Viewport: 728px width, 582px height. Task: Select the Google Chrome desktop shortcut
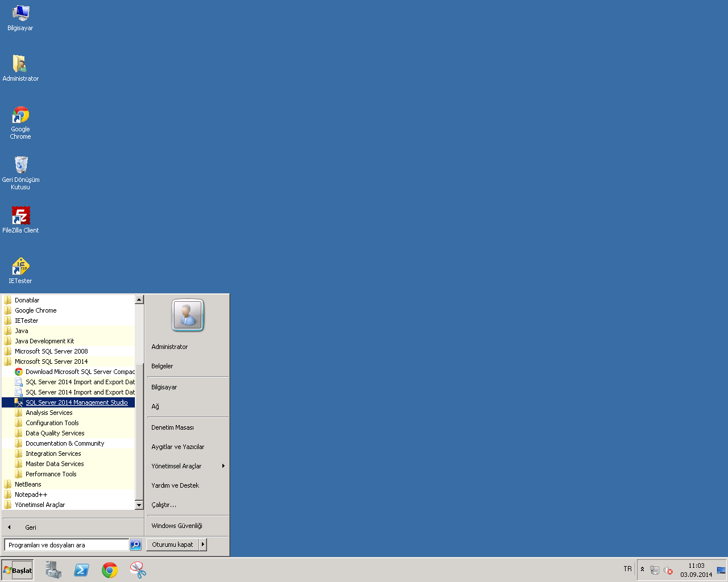tap(20, 122)
